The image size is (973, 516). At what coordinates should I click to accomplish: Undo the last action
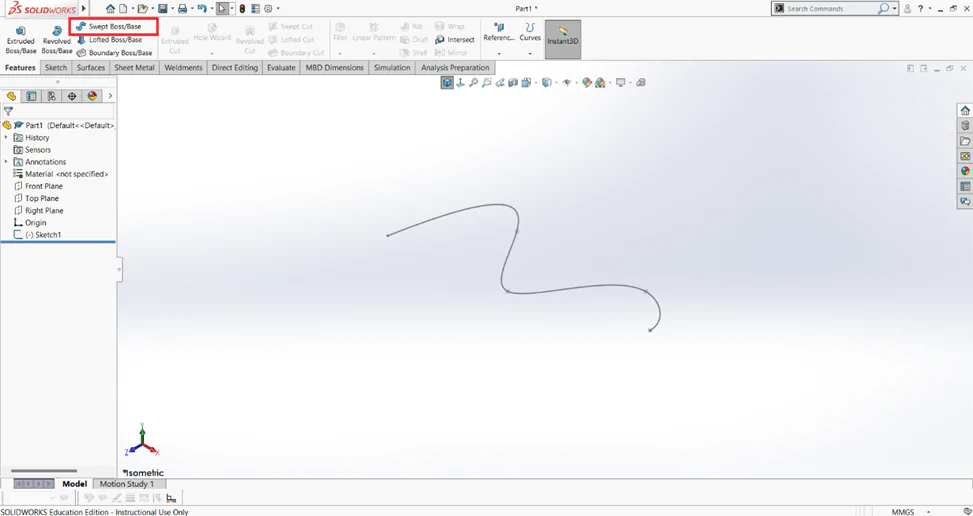pos(201,9)
